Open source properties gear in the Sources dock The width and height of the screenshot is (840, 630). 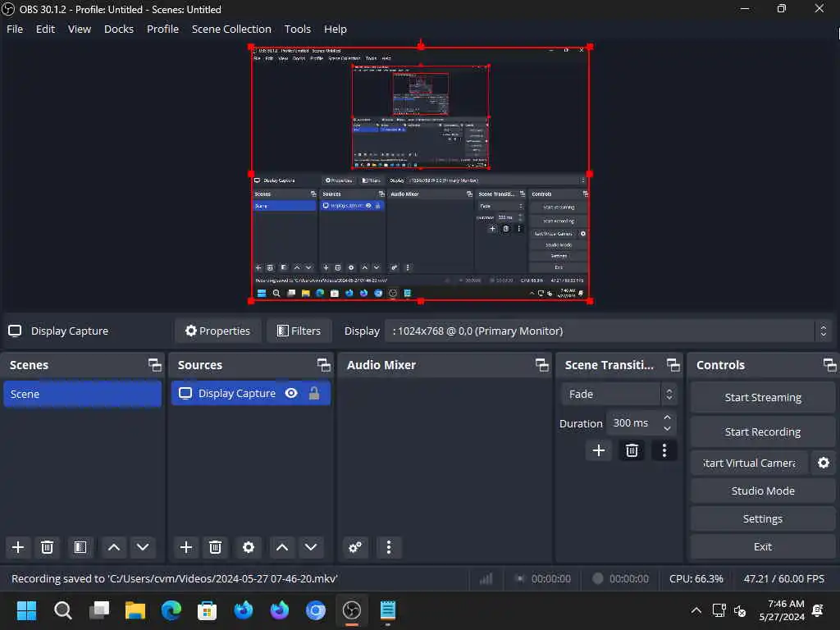(x=248, y=547)
